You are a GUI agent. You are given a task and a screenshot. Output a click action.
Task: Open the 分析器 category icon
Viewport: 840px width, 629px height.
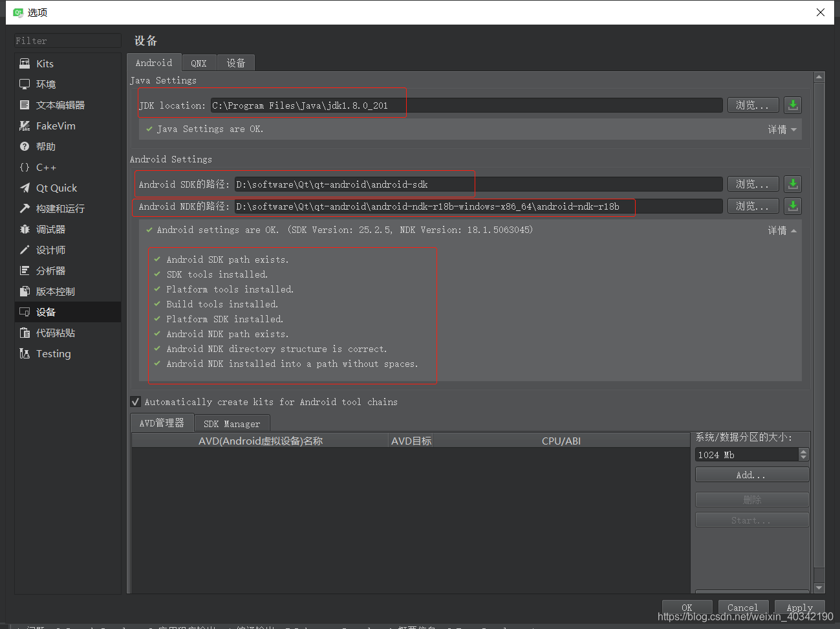pyautogui.click(x=25, y=270)
